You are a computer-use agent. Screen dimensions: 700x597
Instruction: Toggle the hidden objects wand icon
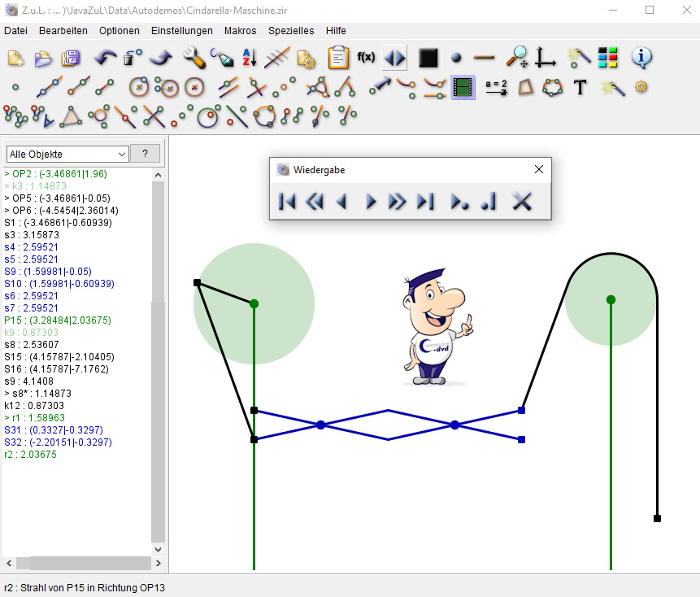(x=578, y=58)
